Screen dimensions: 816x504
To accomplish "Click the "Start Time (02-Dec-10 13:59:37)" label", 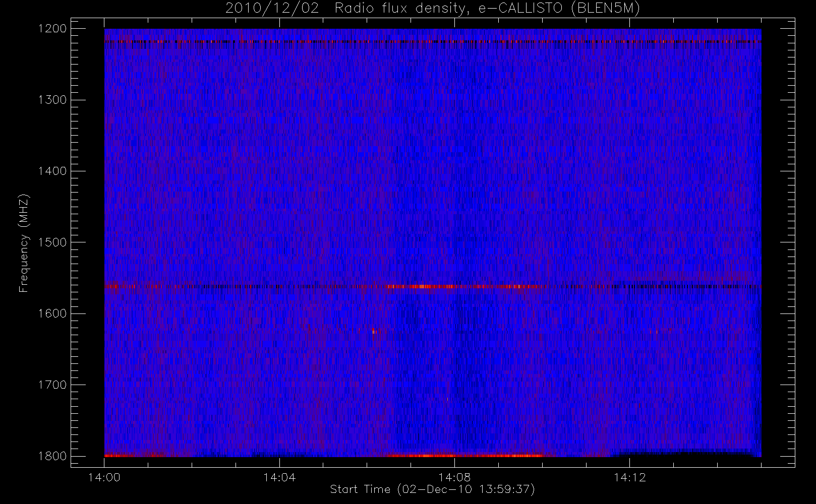I will pos(432,489).
